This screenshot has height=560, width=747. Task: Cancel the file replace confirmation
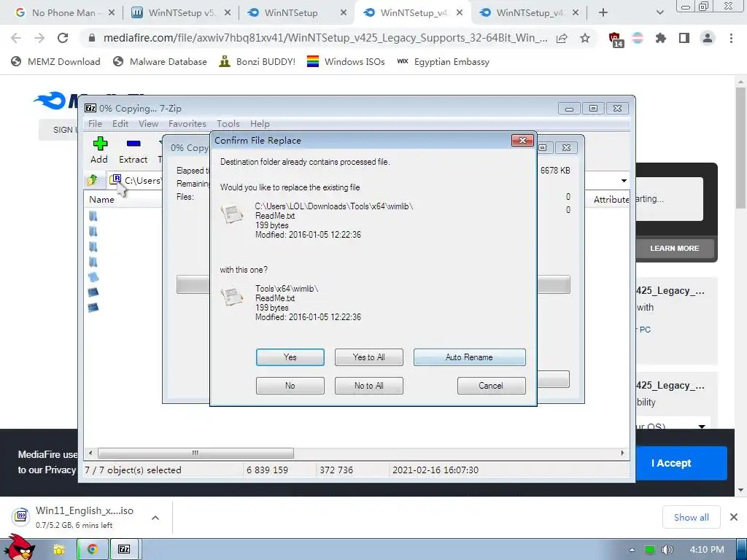(x=491, y=386)
